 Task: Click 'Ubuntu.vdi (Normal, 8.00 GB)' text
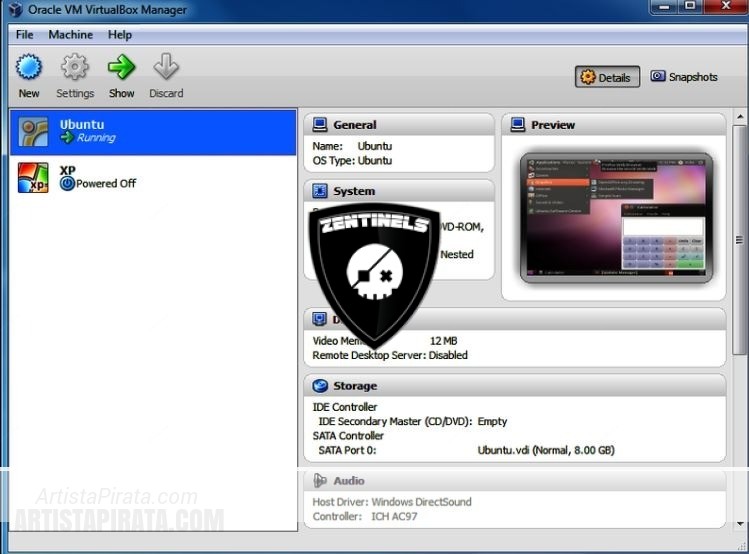[546, 450]
